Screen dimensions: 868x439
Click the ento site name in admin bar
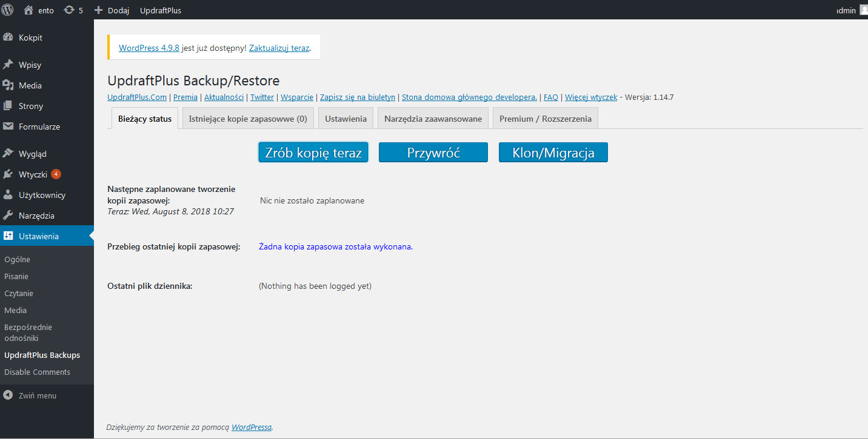click(46, 10)
